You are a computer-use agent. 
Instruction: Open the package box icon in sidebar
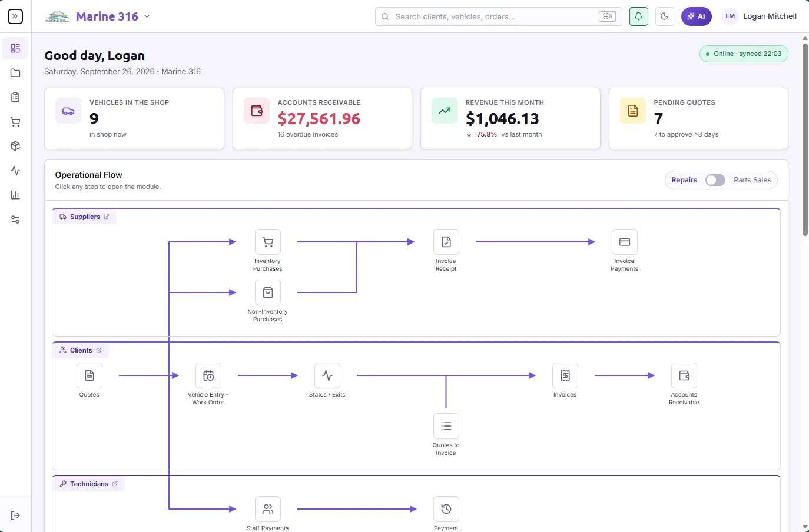tap(15, 146)
